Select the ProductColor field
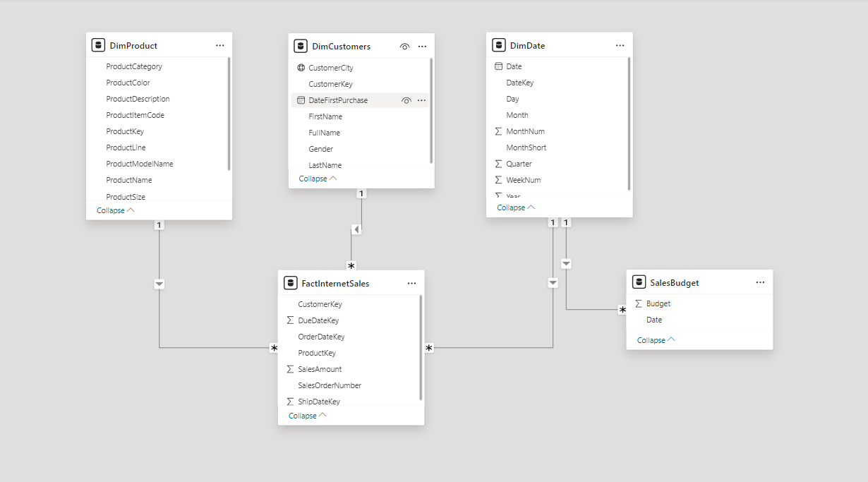Screen dimensions: 868x482 tap(128, 83)
